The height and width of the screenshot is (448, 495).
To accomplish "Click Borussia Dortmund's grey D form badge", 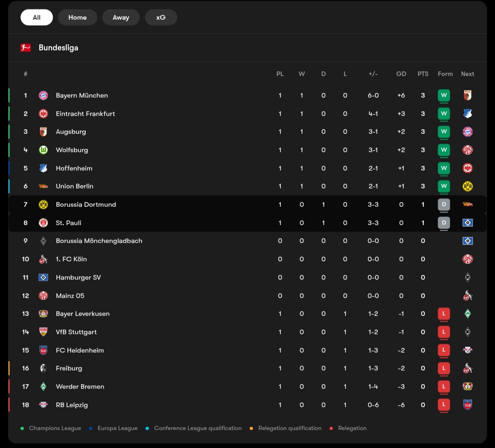I will pos(444,205).
